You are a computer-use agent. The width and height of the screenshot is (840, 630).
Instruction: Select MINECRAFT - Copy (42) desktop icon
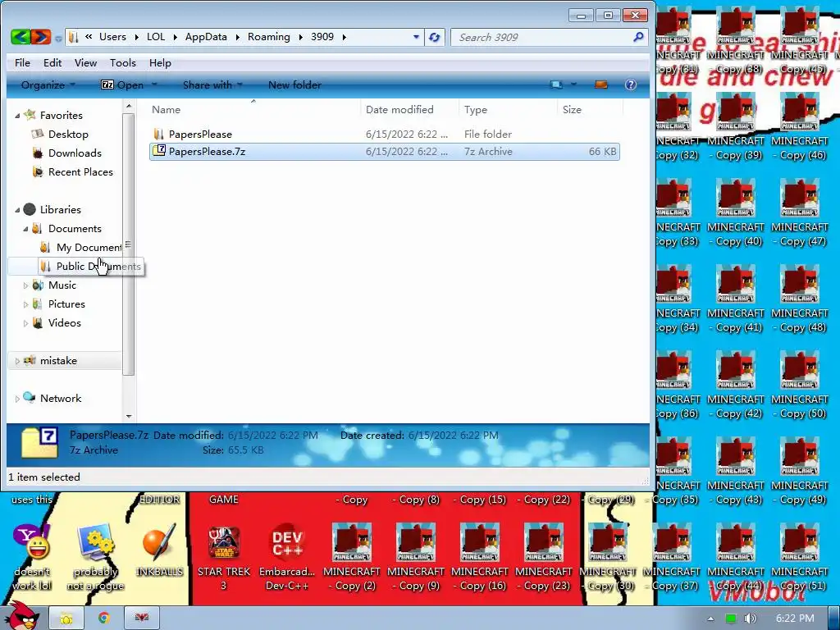click(736, 384)
